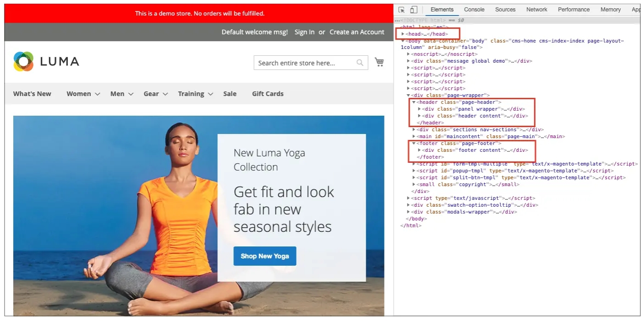Click the "Default welcome msg!" text

[x=255, y=32]
